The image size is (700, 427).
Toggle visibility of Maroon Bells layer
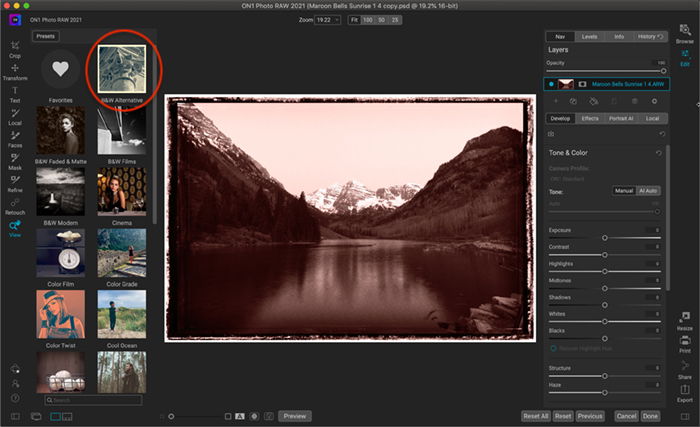(x=551, y=84)
